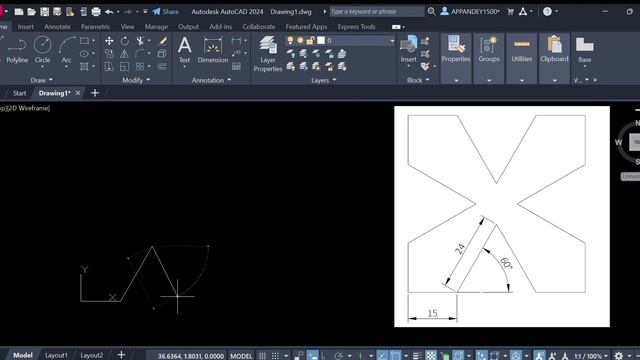Image resolution: width=640 pixels, height=360 pixels.
Task: Click the Explode tool icon
Action: 162,53
